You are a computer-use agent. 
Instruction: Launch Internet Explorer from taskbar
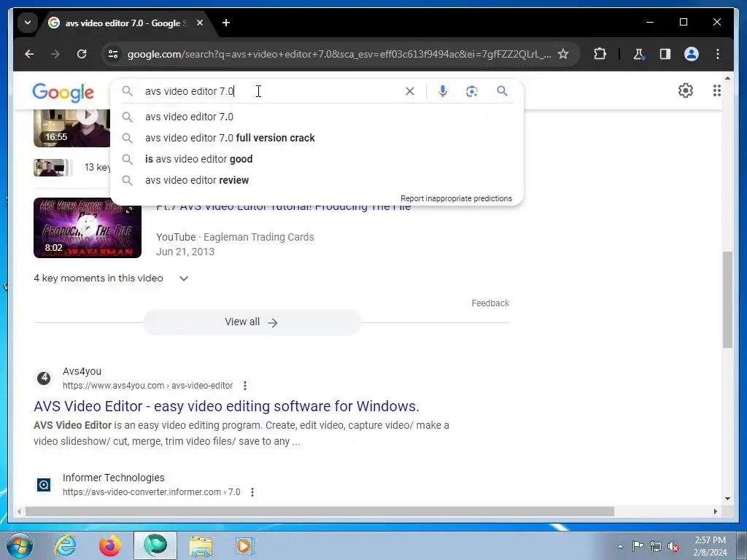(x=65, y=545)
